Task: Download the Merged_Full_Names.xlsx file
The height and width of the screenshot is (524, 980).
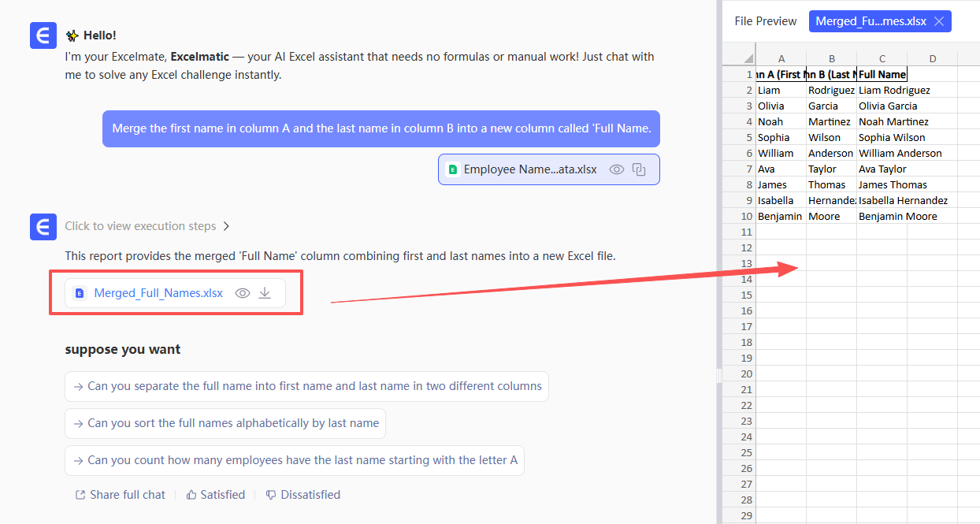Action: [x=265, y=293]
